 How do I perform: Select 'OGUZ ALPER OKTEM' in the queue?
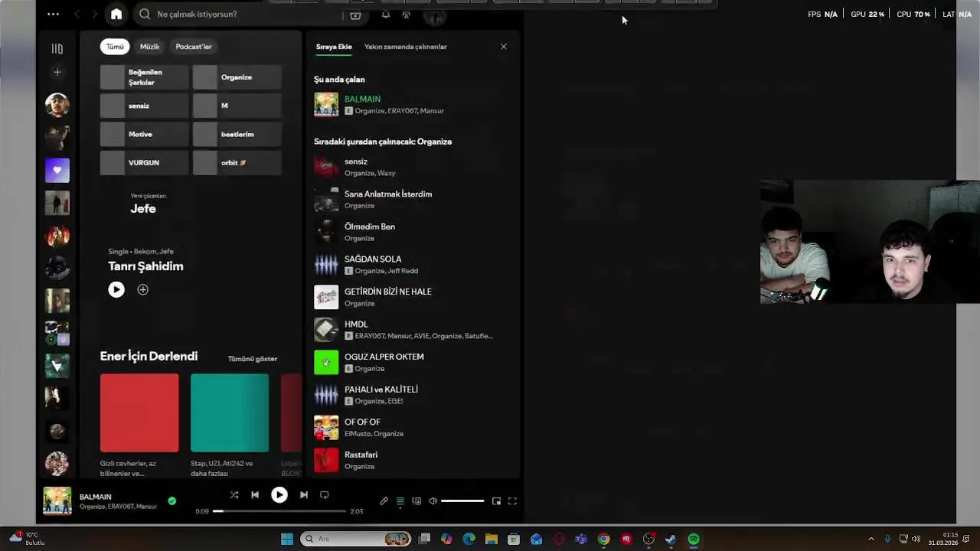coord(412,362)
